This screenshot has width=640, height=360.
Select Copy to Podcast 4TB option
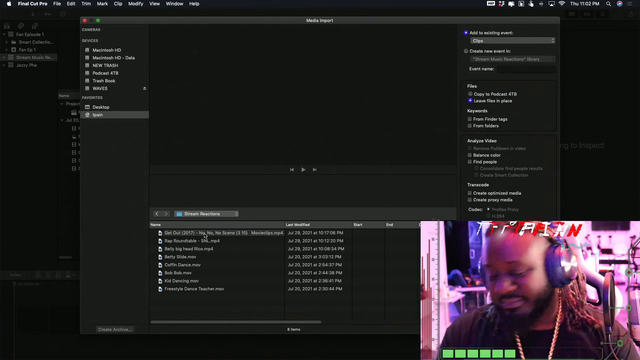pos(470,94)
